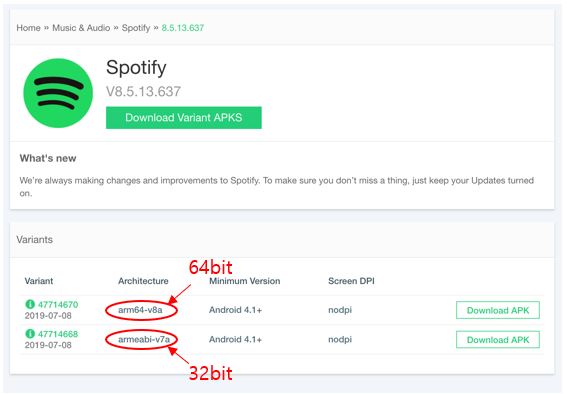Click the Minimum Version column header
This screenshot has height=394, width=567.
tap(245, 281)
